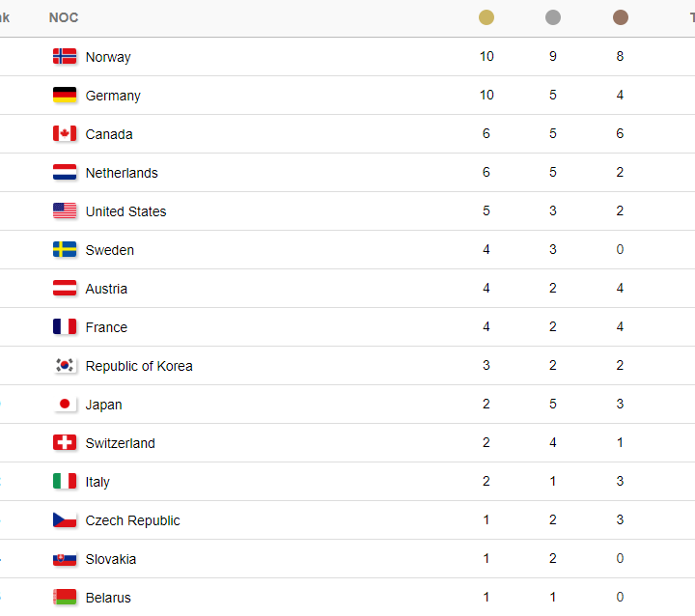
Task: Click the Switzerland flag icon
Action: (x=65, y=442)
